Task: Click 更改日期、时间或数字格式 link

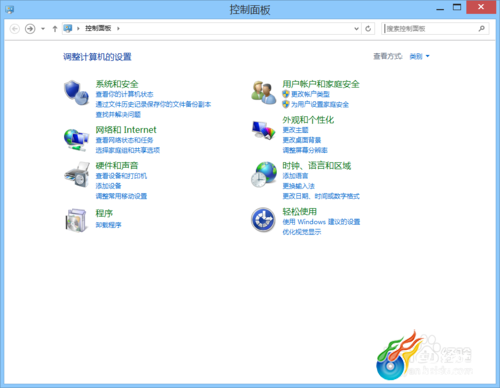Action: [321, 196]
